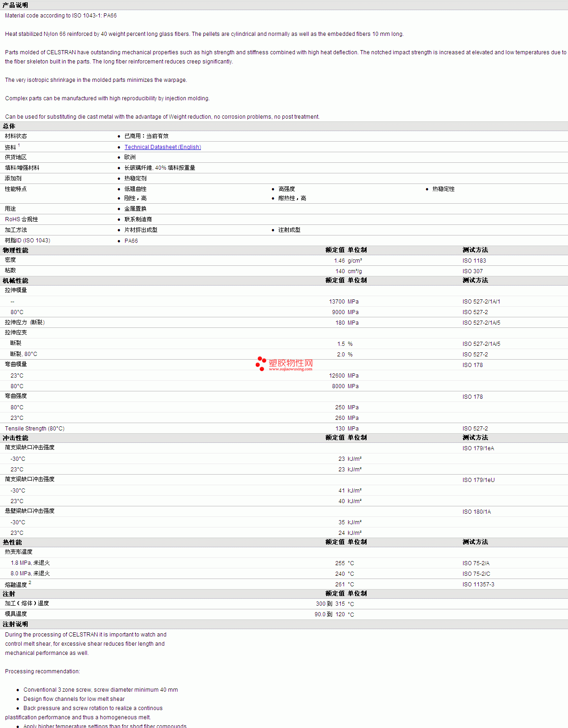
Task: Click the 欧洲 region value
Action: [130, 157]
